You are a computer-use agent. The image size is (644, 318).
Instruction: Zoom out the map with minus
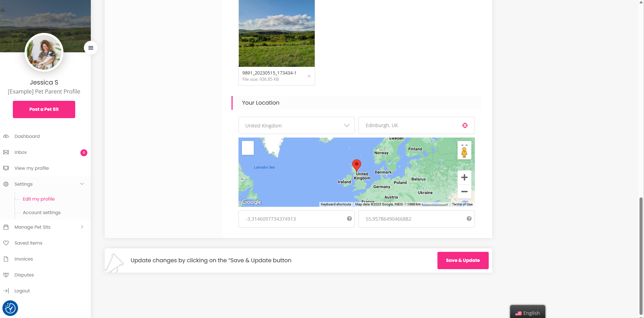[x=464, y=192]
